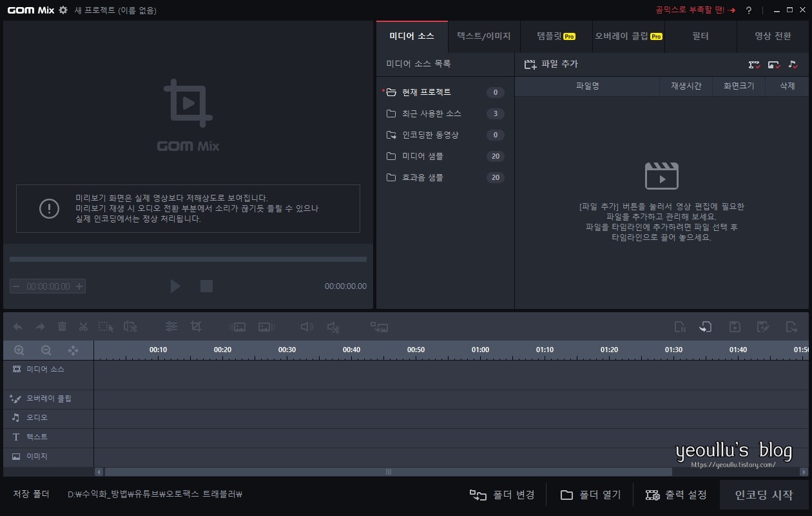Screen dimensions: 812x516
Task: Increase timecode with plus button
Action: tap(79, 286)
